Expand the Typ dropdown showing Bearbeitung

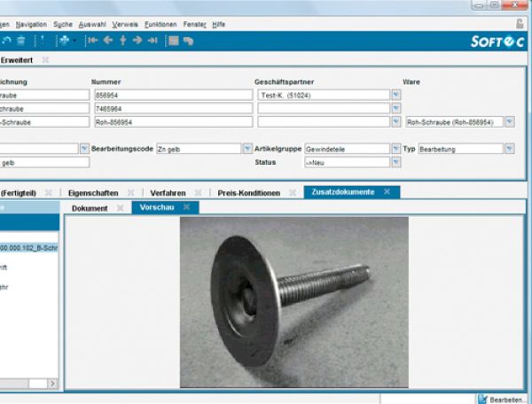509,149
